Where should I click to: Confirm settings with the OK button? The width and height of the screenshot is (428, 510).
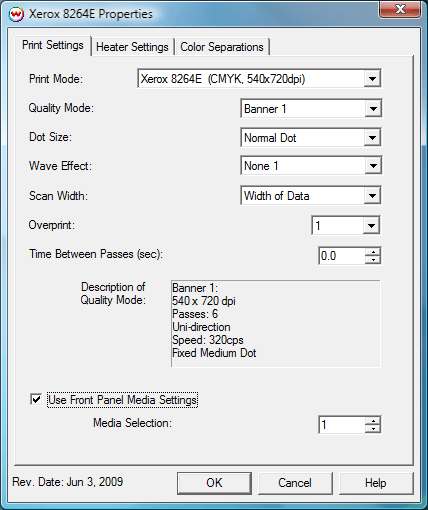pyautogui.click(x=214, y=483)
